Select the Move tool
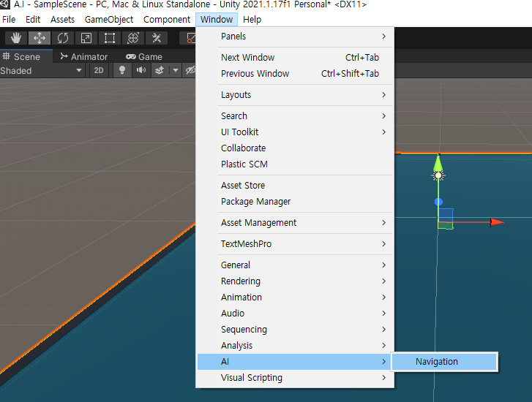This screenshot has width=532, height=402. click(40, 38)
